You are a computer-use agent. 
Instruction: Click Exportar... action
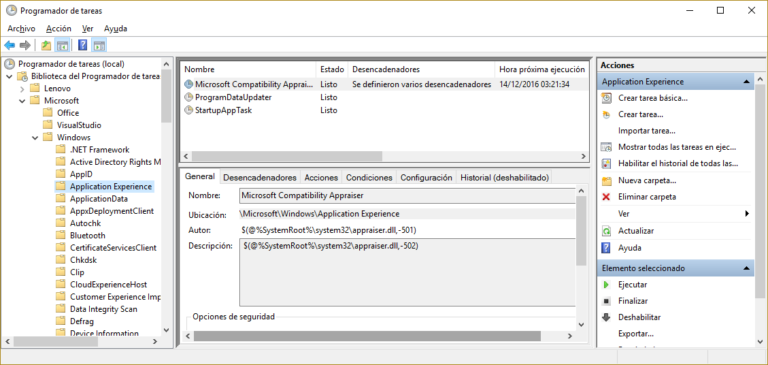point(636,334)
